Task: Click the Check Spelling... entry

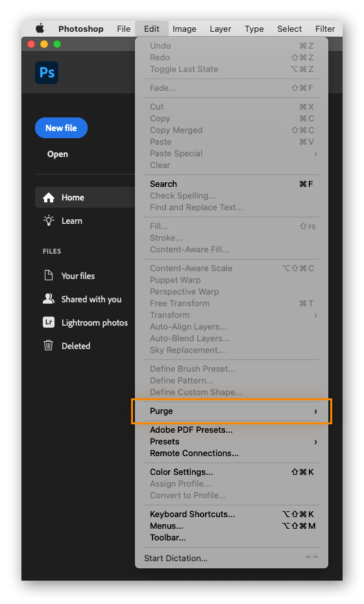Action: [232, 196]
